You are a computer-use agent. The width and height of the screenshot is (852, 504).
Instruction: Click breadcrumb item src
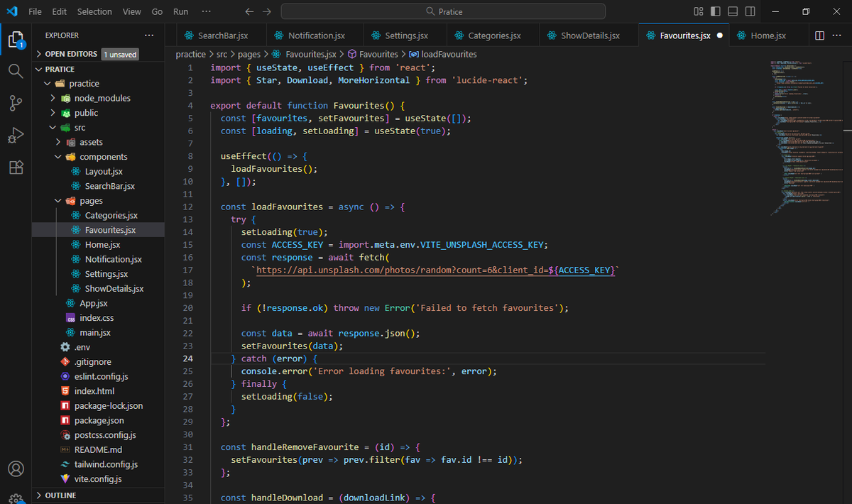[223, 54]
